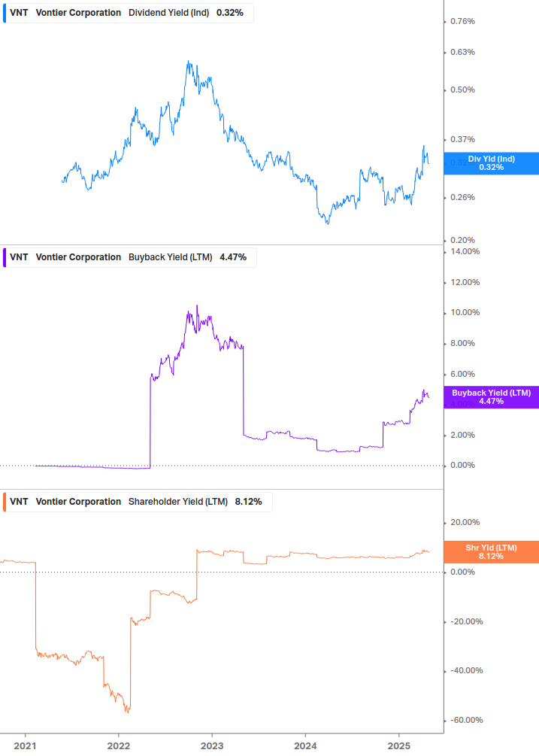
Task: Click the blue Div Yld (Ind) 0.32% axis tag
Action: click(492, 163)
